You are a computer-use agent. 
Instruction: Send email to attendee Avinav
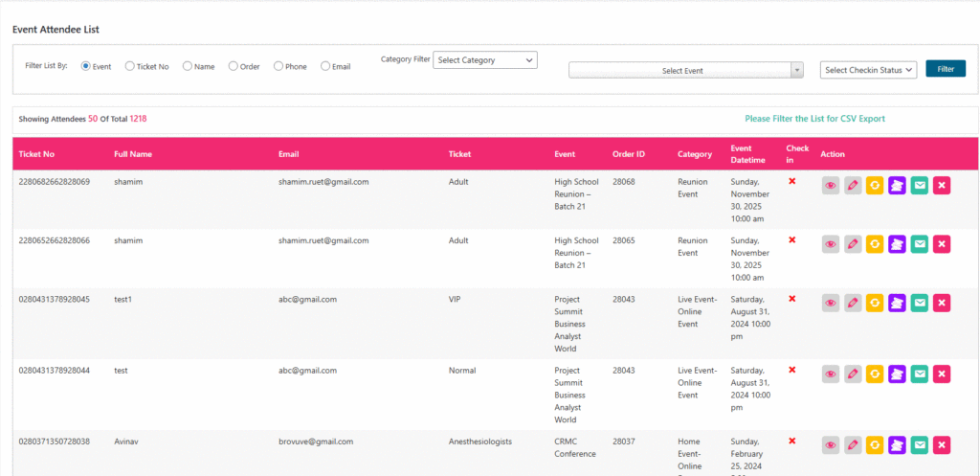[x=920, y=445]
